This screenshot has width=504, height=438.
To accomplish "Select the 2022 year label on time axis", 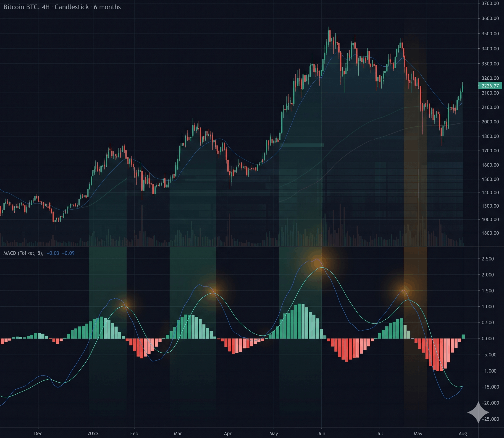I will click(93, 433).
